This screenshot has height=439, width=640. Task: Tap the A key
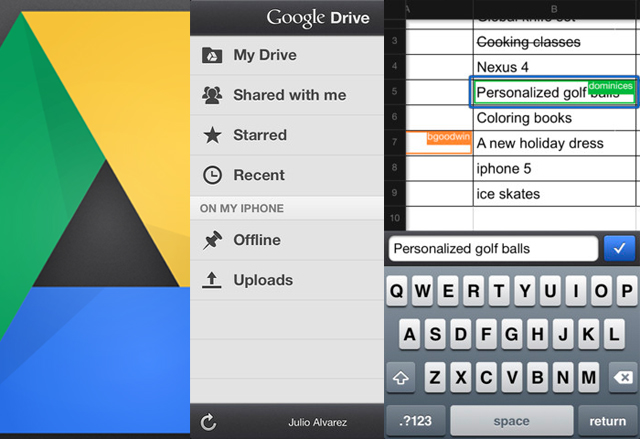tap(410, 334)
